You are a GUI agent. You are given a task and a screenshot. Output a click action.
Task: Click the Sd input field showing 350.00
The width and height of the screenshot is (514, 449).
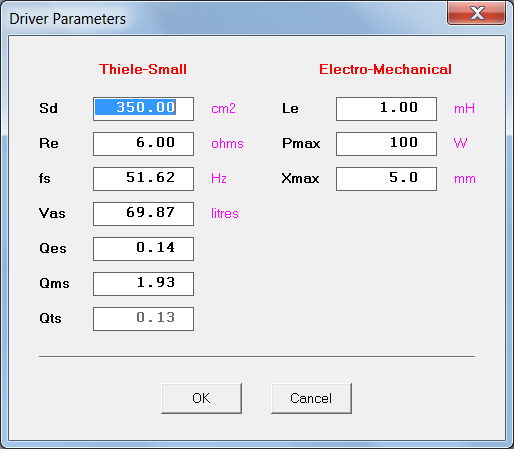tap(143, 109)
